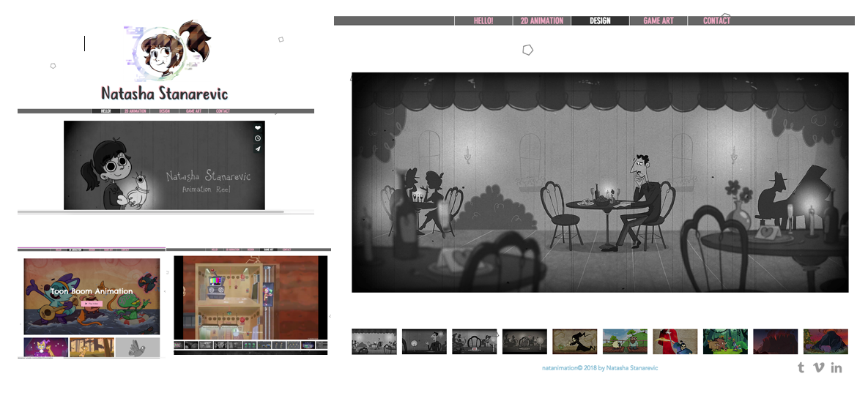This screenshot has width=868, height=401.
Task: Select the red-robed samurai thumbnail
Action: coord(675,341)
